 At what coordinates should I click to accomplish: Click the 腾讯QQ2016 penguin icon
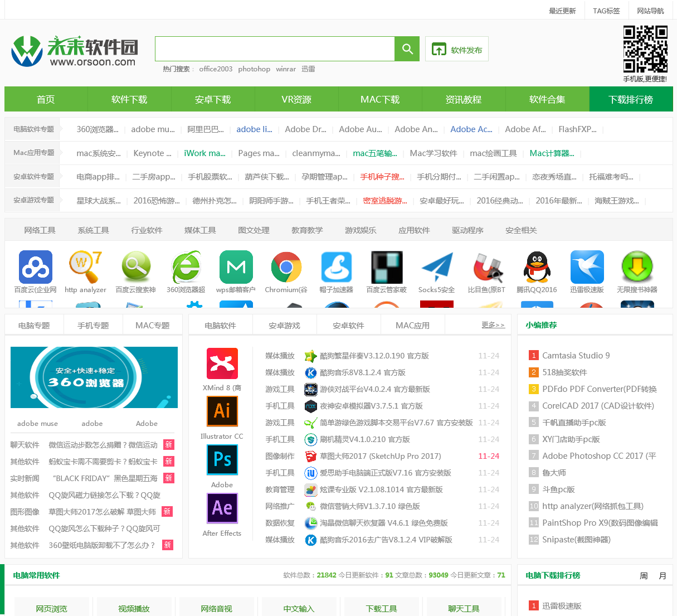tap(537, 267)
